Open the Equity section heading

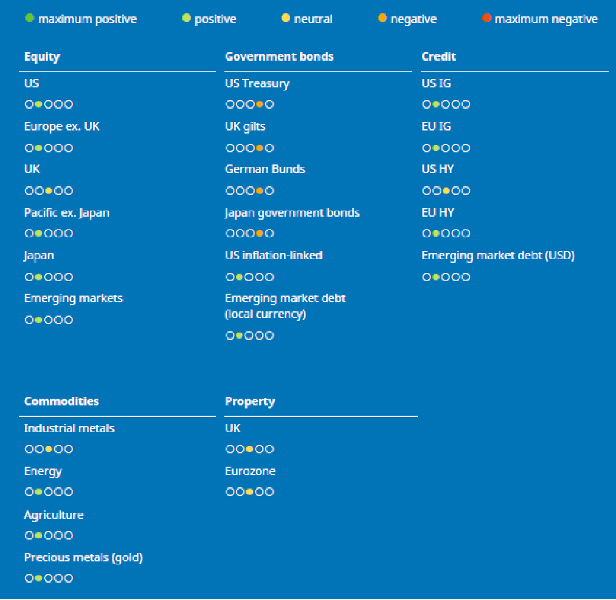42,57
